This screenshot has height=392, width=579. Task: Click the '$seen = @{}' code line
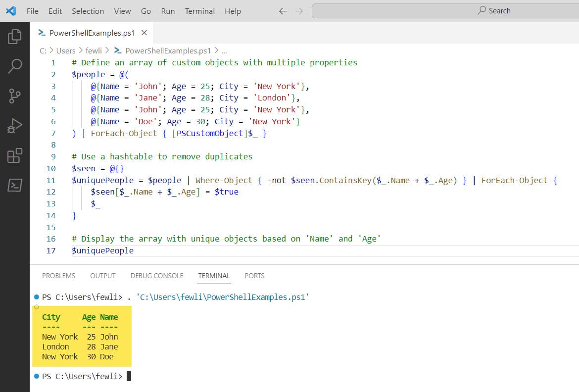(x=98, y=168)
